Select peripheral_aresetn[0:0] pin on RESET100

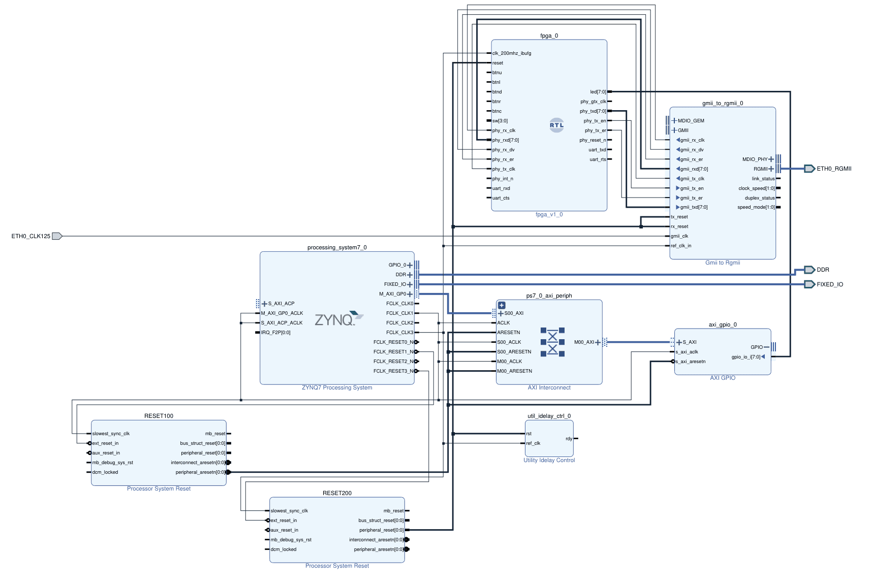[200, 472]
